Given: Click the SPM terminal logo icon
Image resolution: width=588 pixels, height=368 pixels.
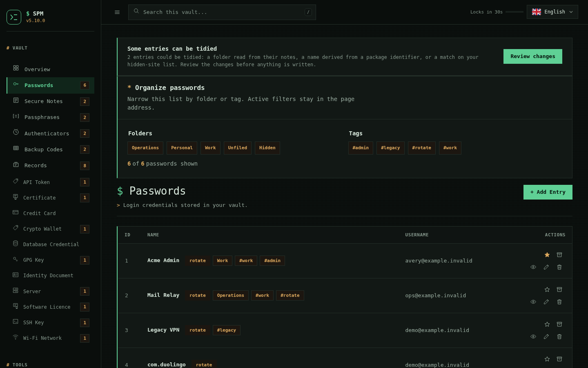Looking at the screenshot, I should (14, 17).
